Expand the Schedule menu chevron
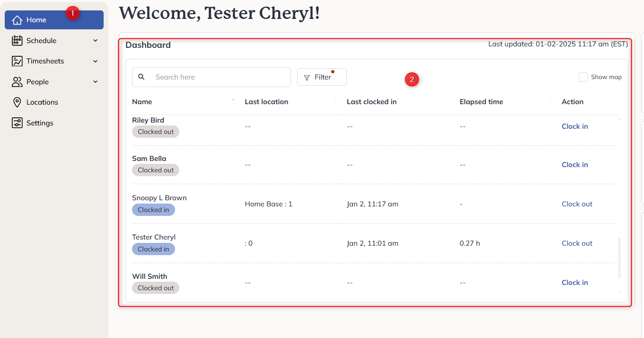The image size is (644, 338). 96,41
